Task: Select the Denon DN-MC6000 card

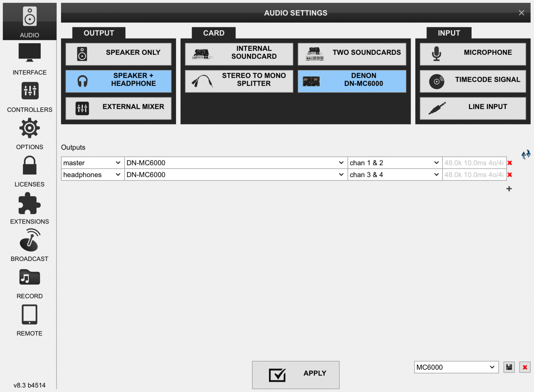Action: click(352, 81)
